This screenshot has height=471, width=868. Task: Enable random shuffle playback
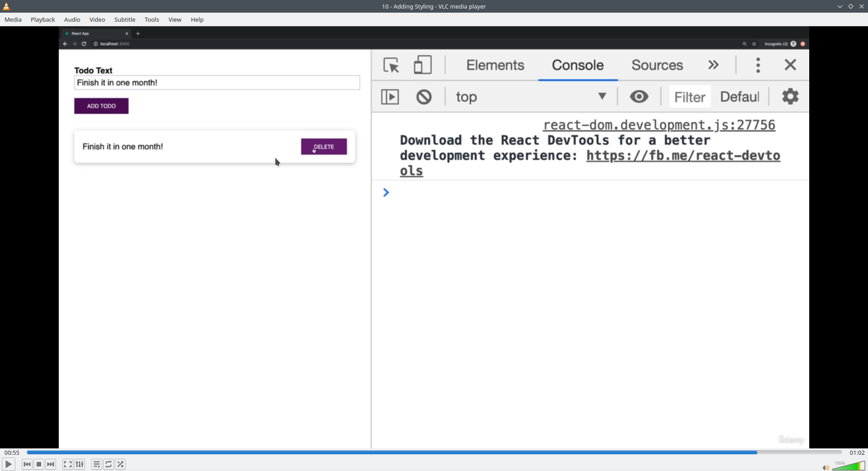[x=121, y=464]
